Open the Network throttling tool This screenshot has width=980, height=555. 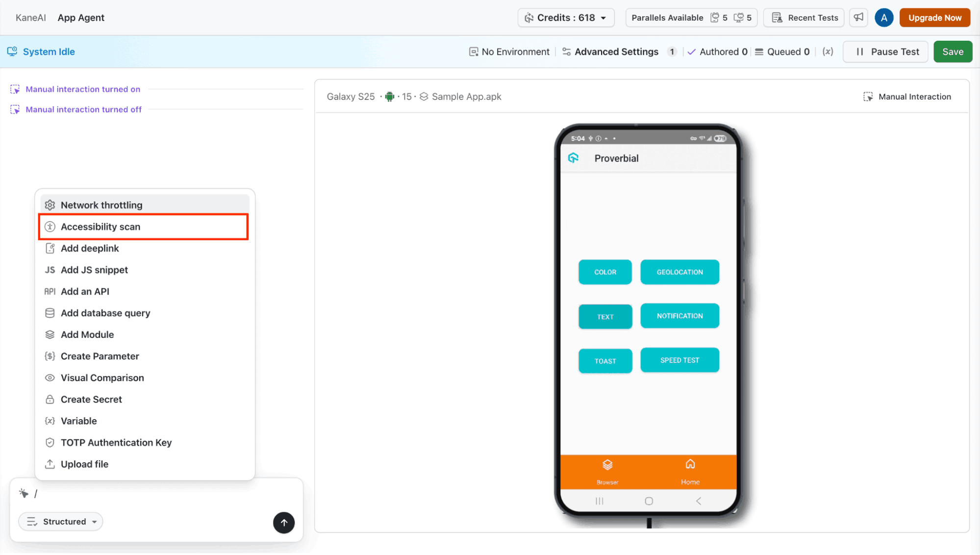pos(101,205)
